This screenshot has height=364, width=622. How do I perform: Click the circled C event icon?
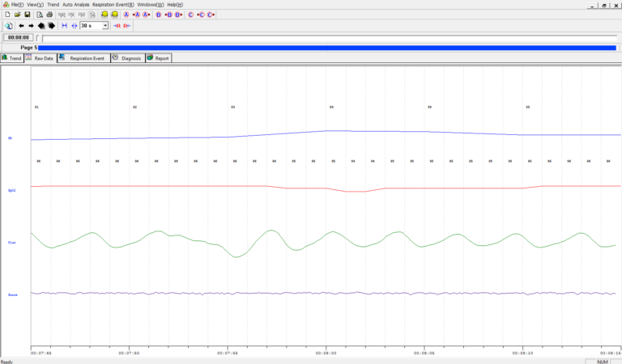pyautogui.click(x=190, y=15)
